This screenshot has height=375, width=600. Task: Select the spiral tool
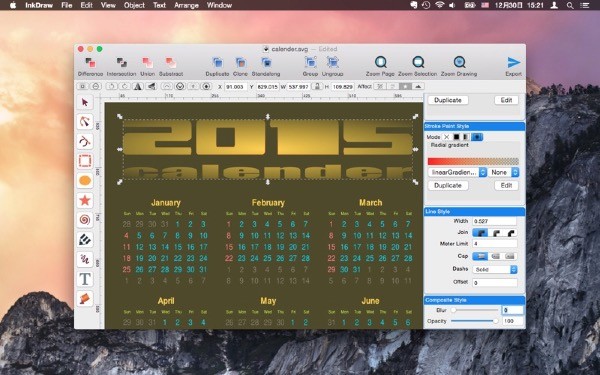click(x=85, y=219)
